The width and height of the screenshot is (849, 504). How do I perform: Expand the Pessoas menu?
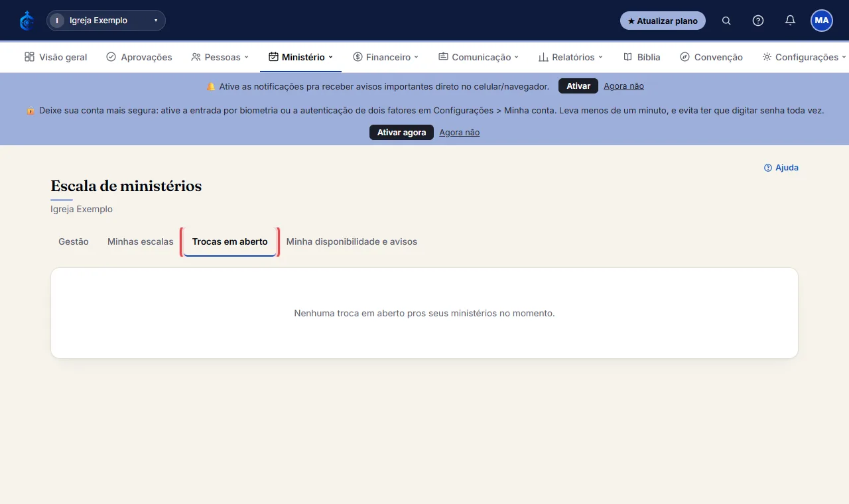220,57
